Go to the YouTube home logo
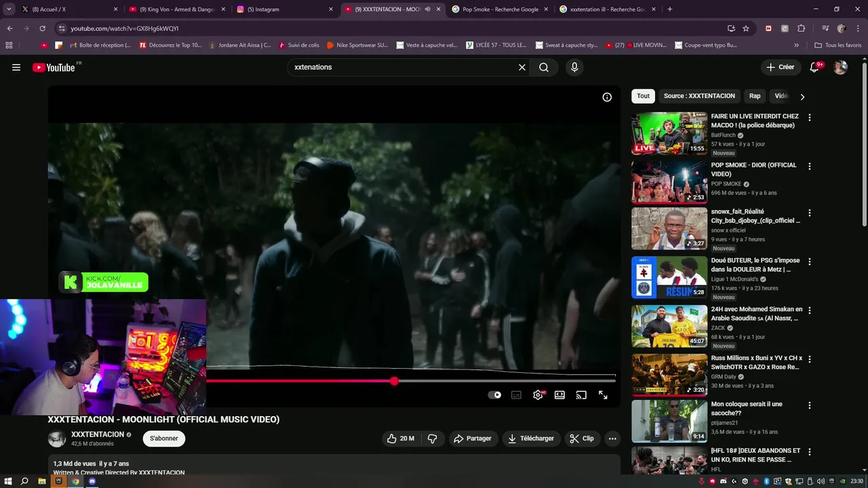Viewport: 868px width, 488px height. 54,67
